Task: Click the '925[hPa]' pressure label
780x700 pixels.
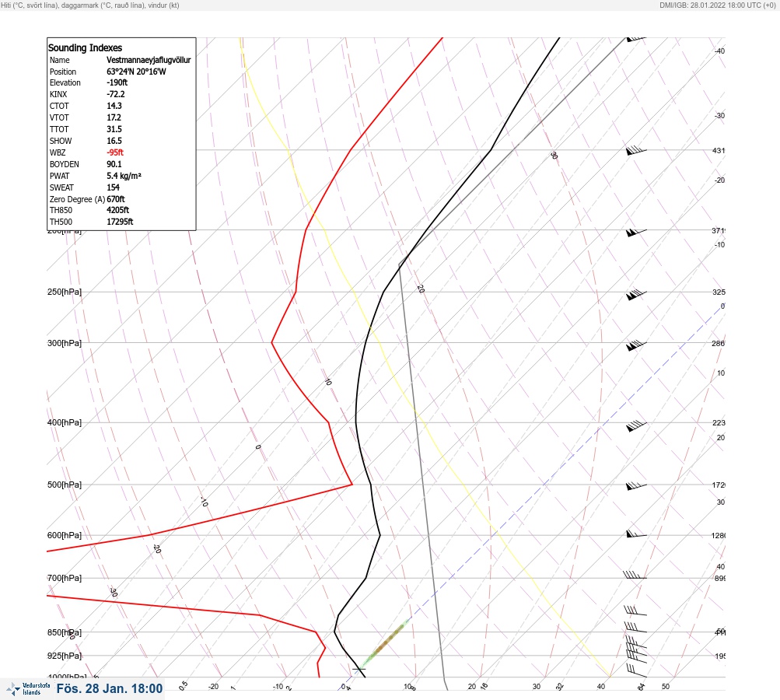Action: tap(65, 656)
